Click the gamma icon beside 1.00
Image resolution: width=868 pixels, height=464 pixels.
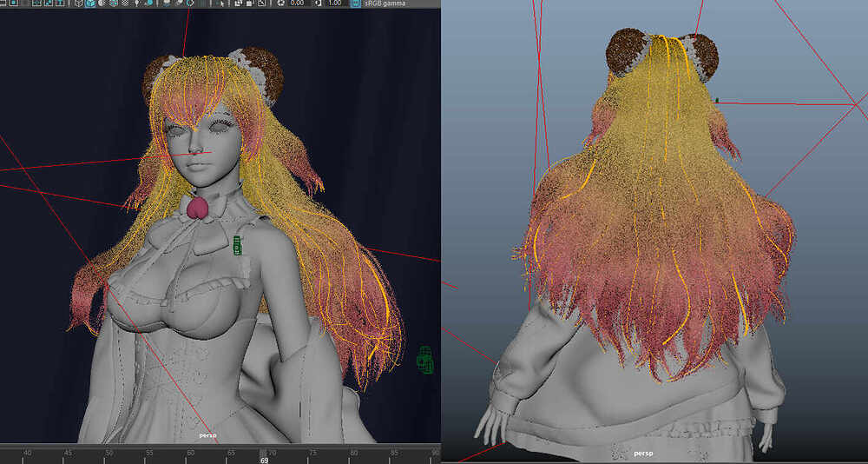click(319, 3)
